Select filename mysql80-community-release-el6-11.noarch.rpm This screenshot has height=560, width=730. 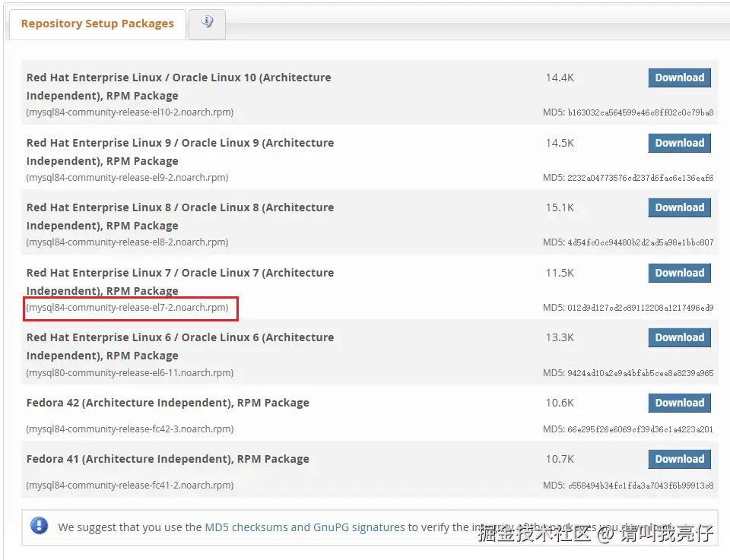[x=130, y=372]
